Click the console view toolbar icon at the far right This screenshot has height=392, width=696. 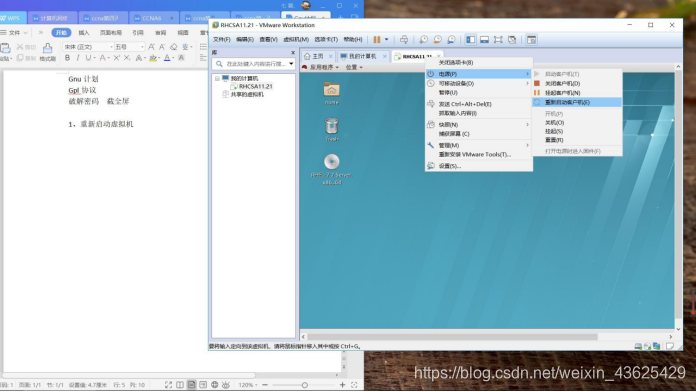pos(531,40)
